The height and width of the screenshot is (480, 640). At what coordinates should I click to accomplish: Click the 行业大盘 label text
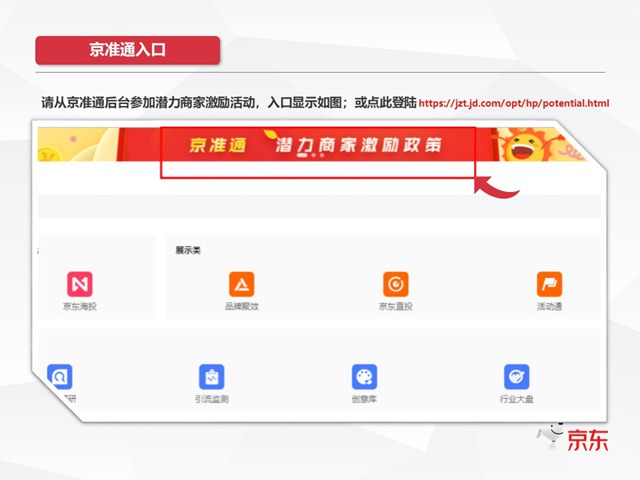point(517,399)
